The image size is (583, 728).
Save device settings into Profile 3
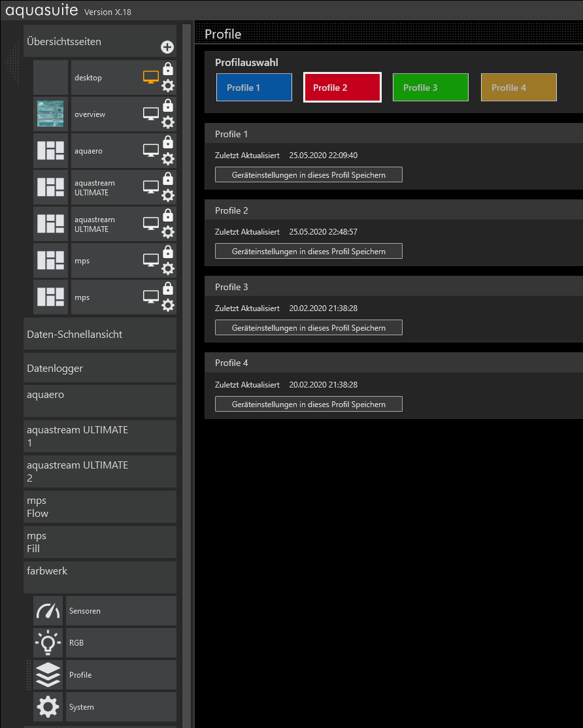coord(308,328)
